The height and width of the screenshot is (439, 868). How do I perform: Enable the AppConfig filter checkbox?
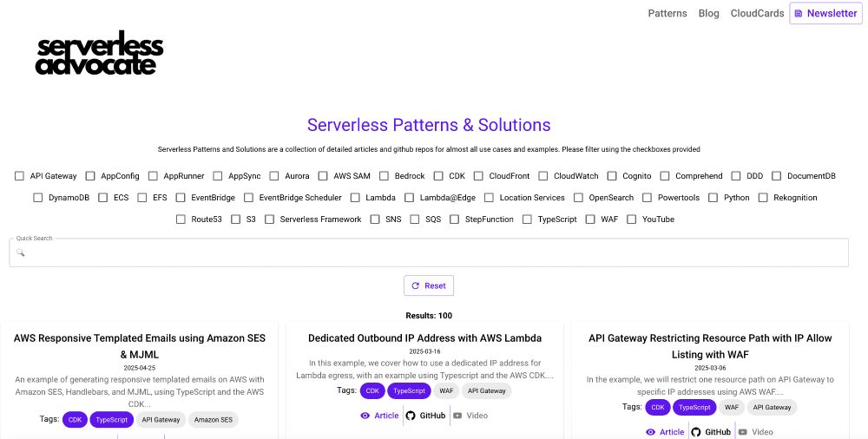[90, 175]
